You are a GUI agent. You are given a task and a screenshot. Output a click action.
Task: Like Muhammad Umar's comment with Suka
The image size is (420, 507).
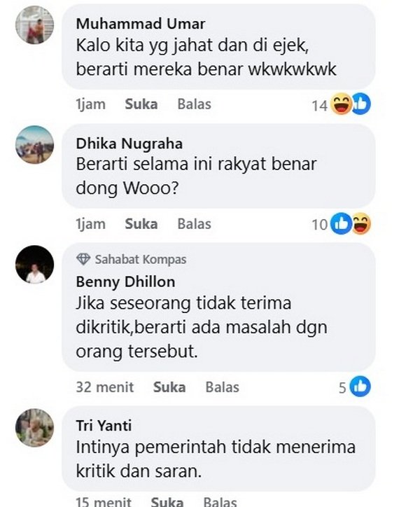pos(141,104)
